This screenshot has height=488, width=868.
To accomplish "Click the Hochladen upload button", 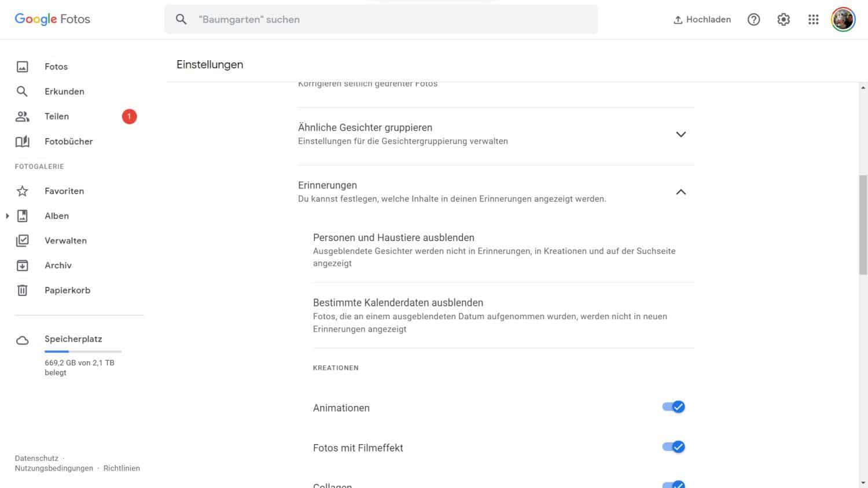I will point(702,20).
